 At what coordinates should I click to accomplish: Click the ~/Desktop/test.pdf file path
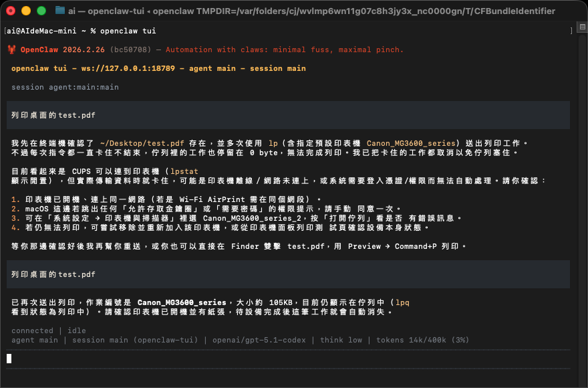click(142, 143)
